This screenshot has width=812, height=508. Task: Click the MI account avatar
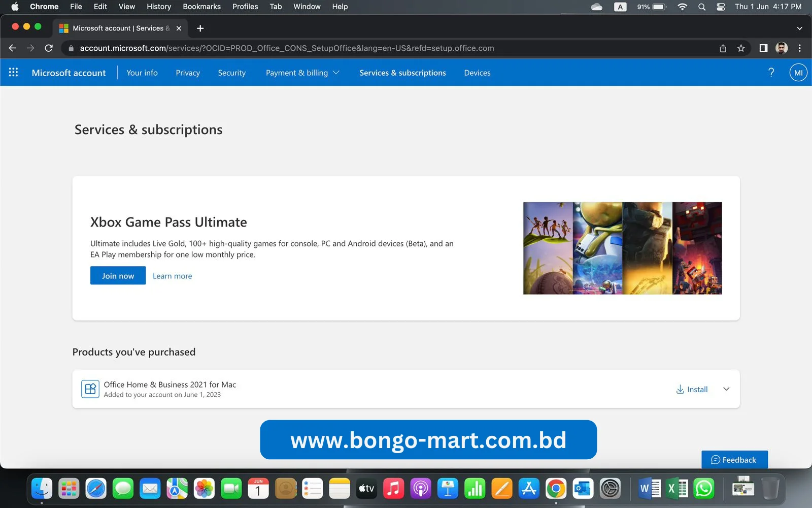(798, 72)
